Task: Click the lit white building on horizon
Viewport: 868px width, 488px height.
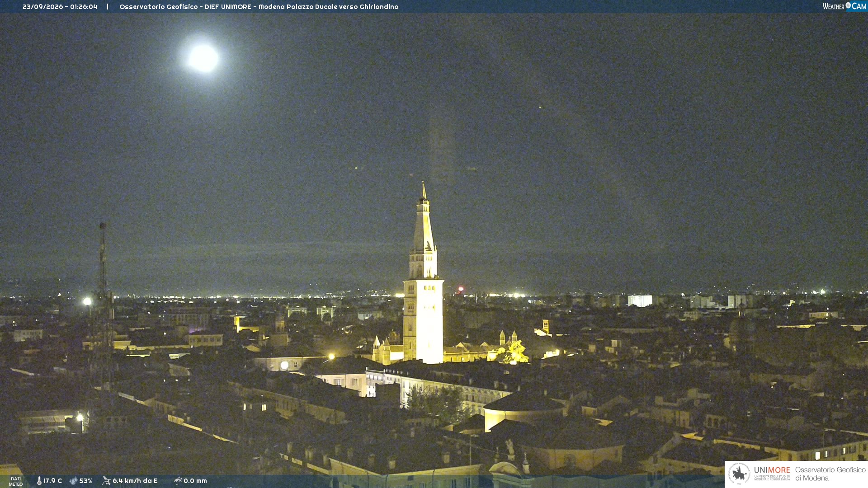Action: coord(640,300)
